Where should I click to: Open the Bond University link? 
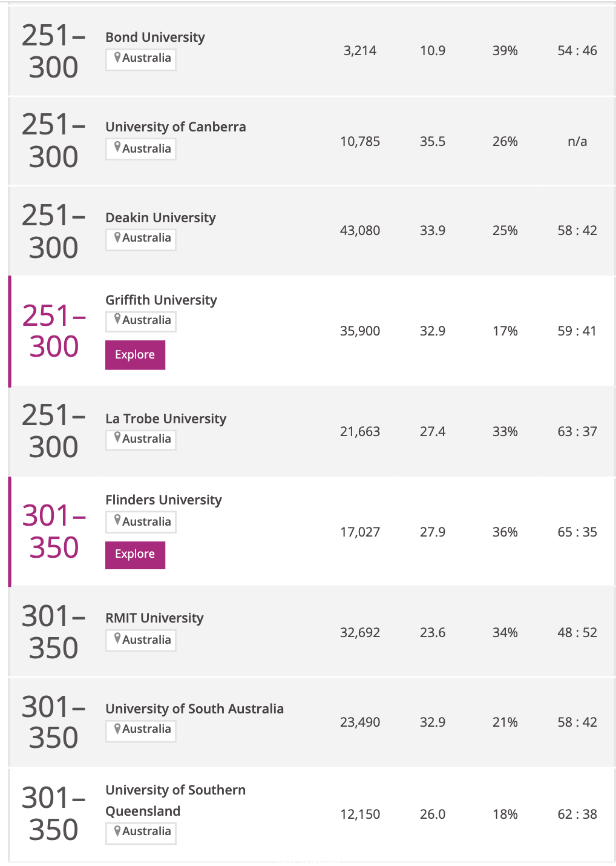(x=155, y=38)
